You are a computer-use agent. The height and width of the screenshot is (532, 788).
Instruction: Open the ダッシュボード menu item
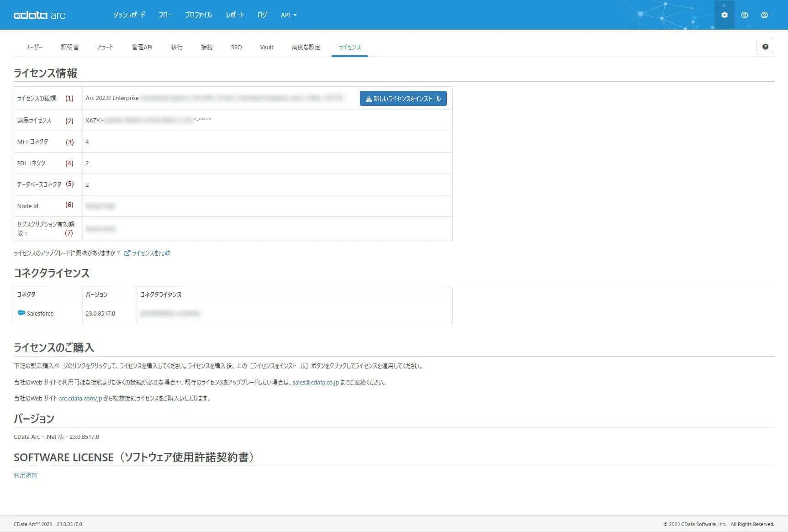[x=129, y=15]
